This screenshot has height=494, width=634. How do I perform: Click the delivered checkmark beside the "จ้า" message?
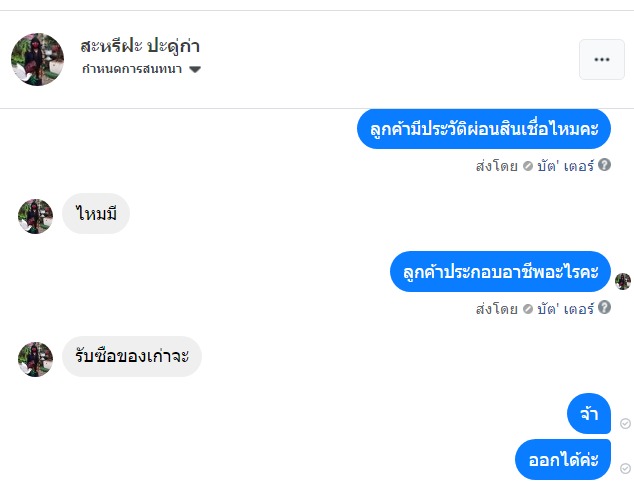click(x=625, y=424)
